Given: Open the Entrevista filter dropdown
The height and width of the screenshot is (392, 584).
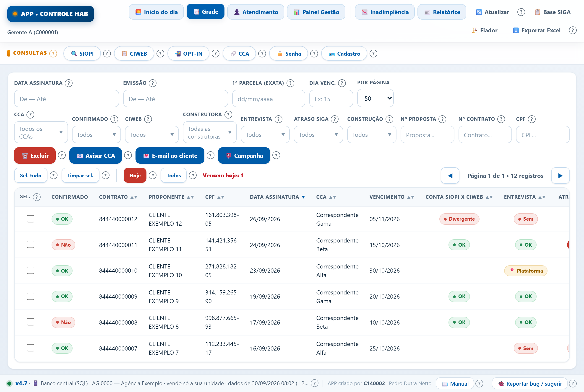Looking at the screenshot, I should coord(265,134).
